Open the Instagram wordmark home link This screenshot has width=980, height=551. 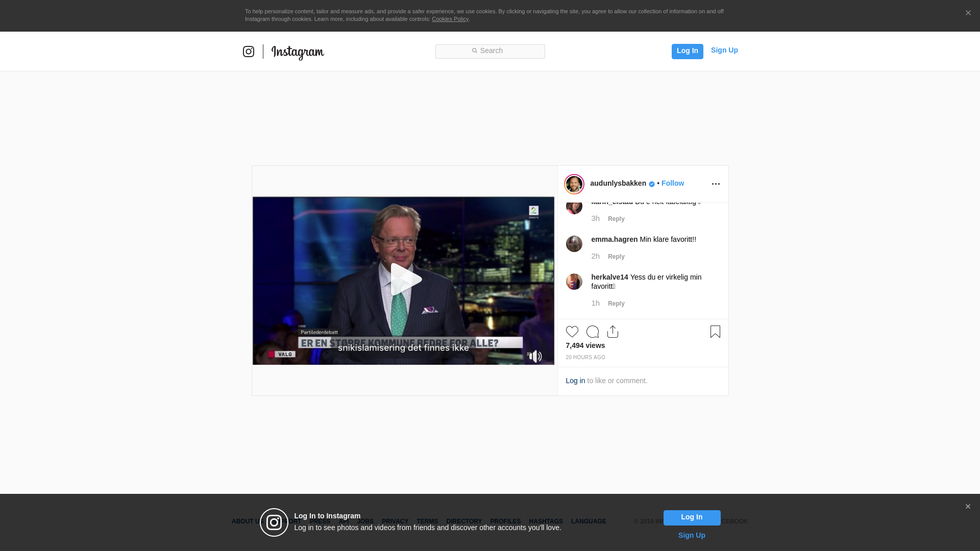pos(298,52)
